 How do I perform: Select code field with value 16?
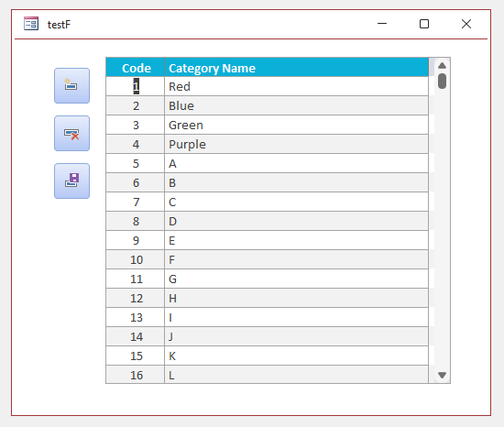click(x=136, y=375)
